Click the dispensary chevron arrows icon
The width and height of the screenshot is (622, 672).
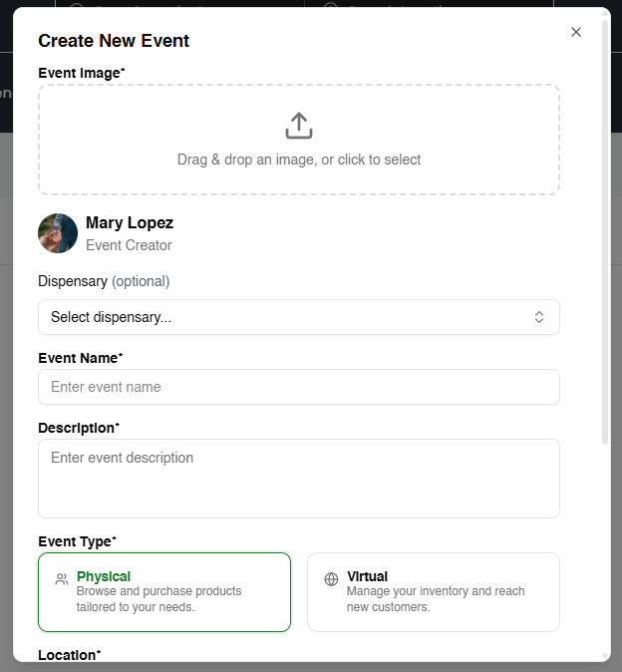pyautogui.click(x=538, y=317)
